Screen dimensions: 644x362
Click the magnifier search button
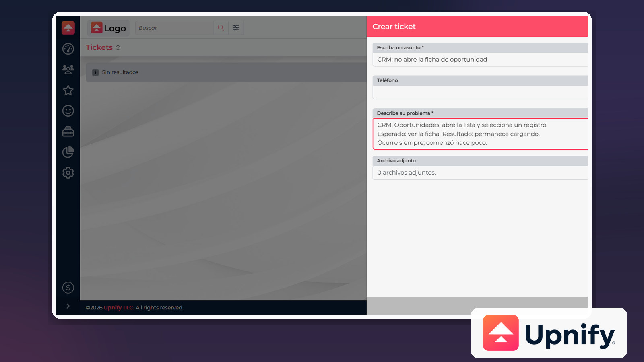pos(221,28)
